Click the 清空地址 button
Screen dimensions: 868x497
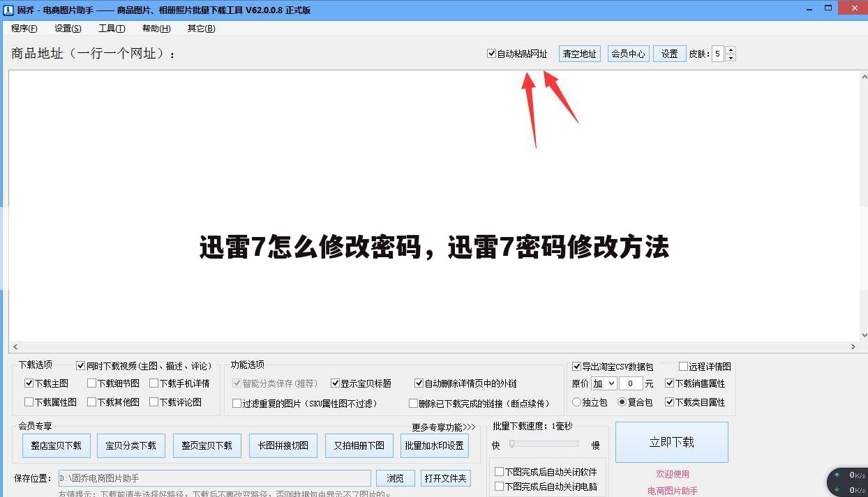pos(579,54)
